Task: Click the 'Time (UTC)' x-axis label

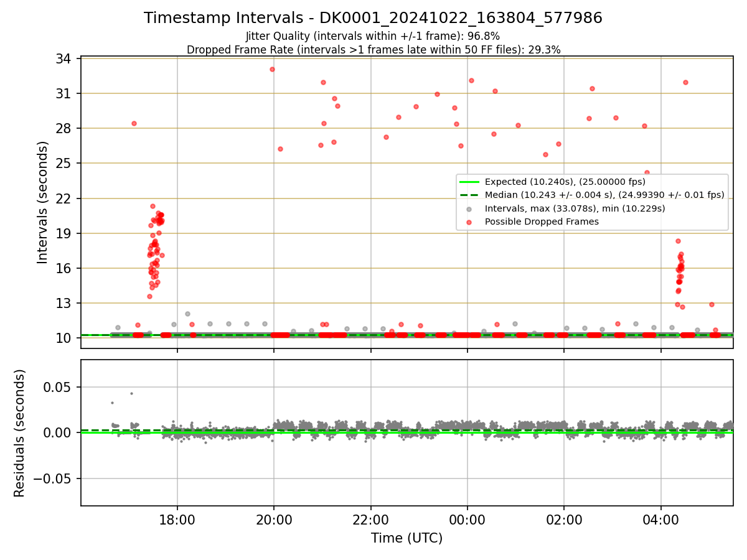Action: coord(406,538)
